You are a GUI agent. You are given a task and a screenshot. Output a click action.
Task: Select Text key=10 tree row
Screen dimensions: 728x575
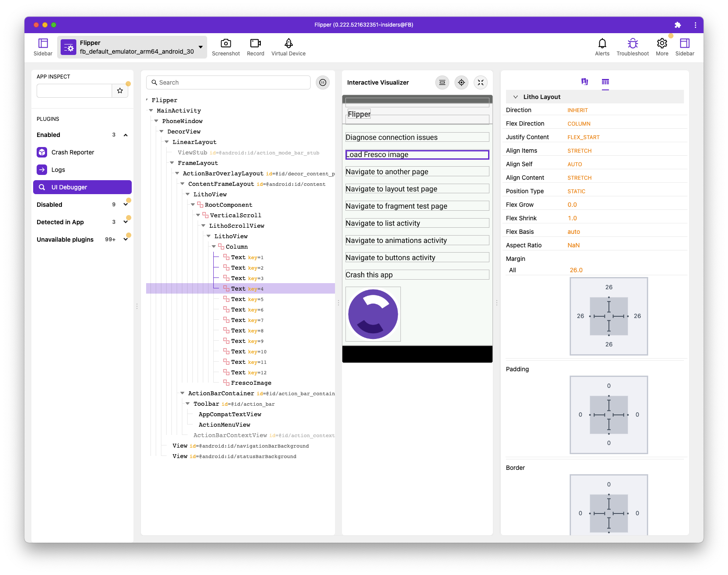(x=240, y=352)
